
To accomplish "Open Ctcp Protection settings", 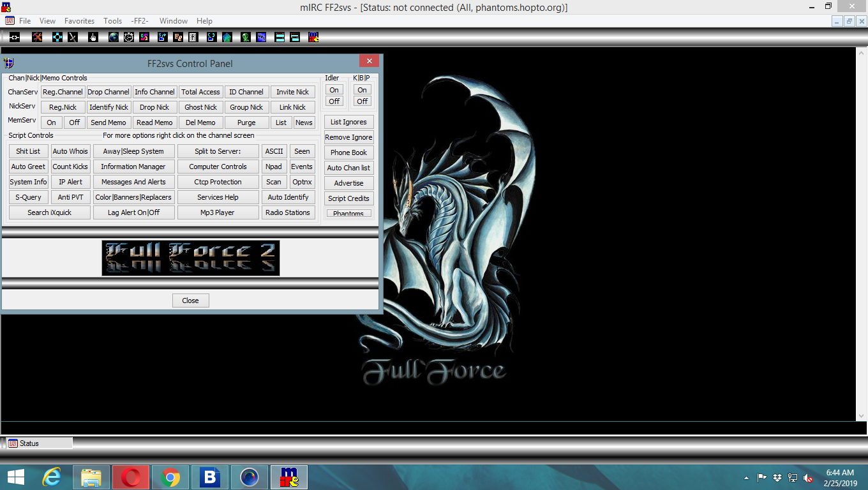I will click(x=218, y=182).
